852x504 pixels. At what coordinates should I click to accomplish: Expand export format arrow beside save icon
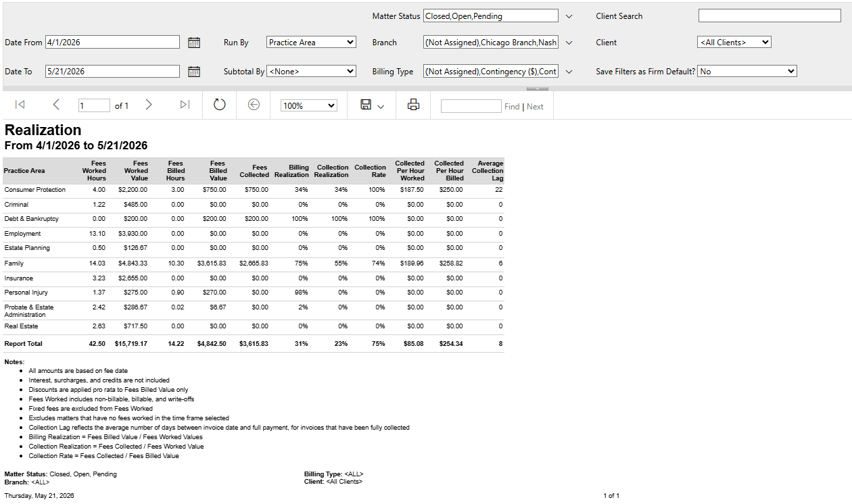381,107
